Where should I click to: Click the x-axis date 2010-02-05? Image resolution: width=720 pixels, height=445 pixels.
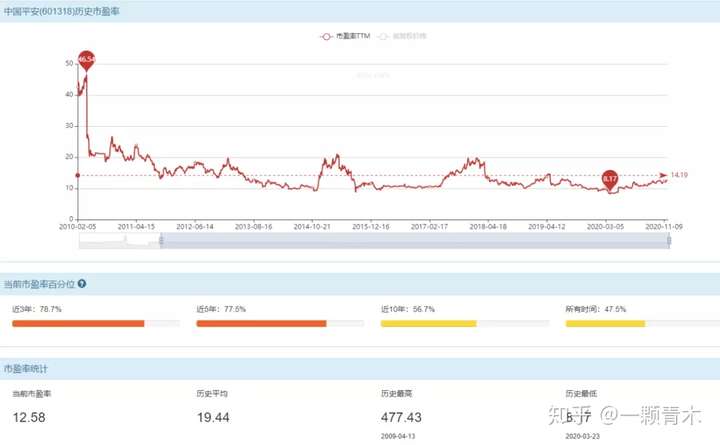point(78,227)
